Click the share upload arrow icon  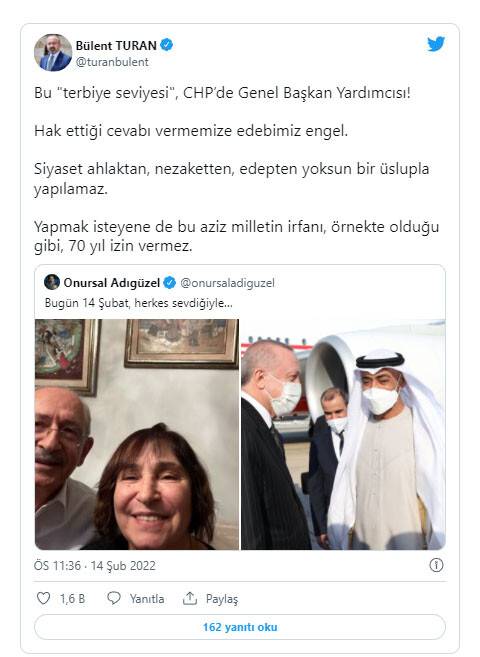190,598
